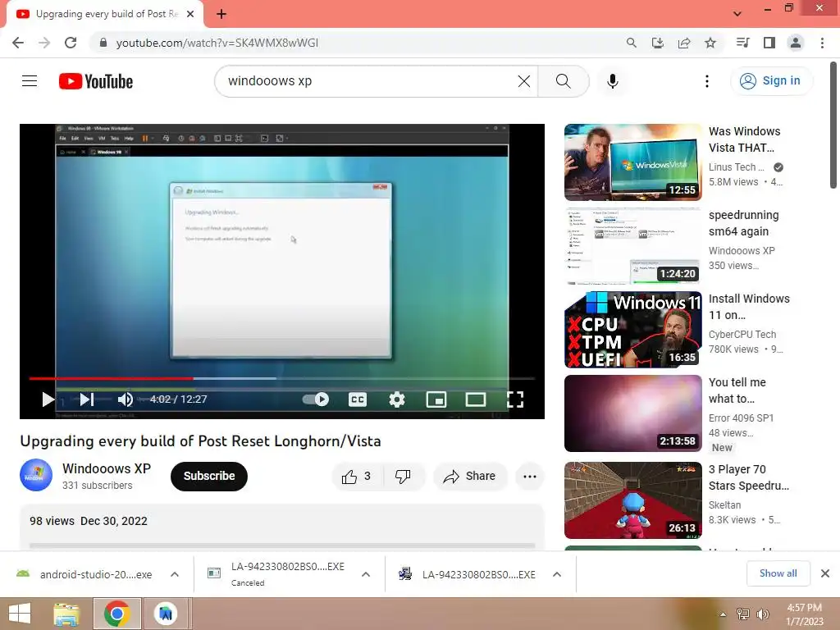This screenshot has height=630, width=840.
Task: Click the YouTube search magnifier button
Action: pos(564,81)
